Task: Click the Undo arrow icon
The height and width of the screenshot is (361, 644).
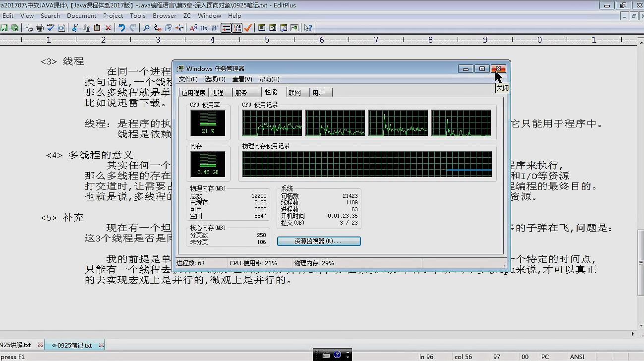Action: (x=121, y=28)
